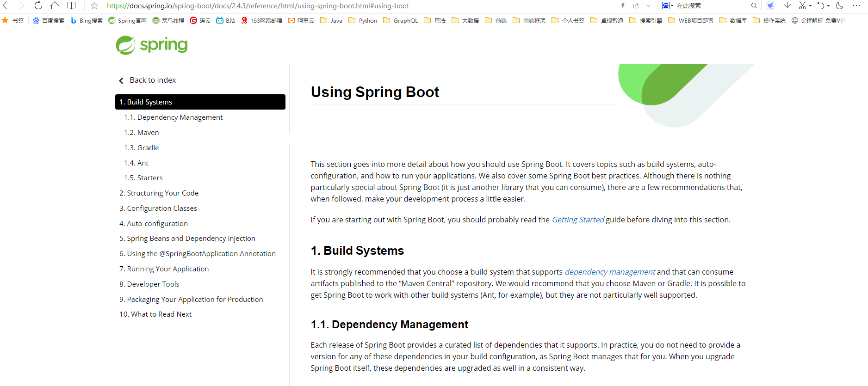Viewport: 868px width, 386px height.
Task: Go to 1.2. Maven sidebar entry
Action: click(x=141, y=133)
